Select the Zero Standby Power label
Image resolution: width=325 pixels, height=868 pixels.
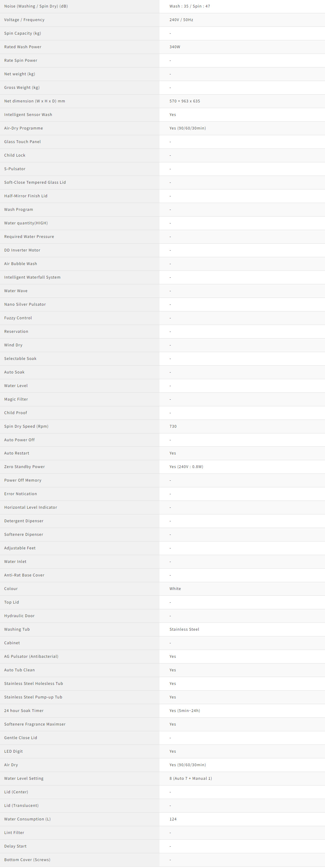24,467
